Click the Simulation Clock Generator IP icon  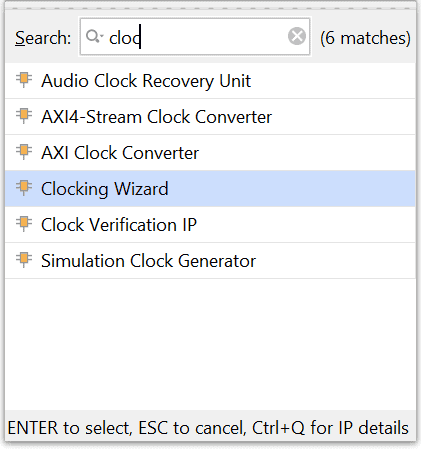tap(24, 260)
